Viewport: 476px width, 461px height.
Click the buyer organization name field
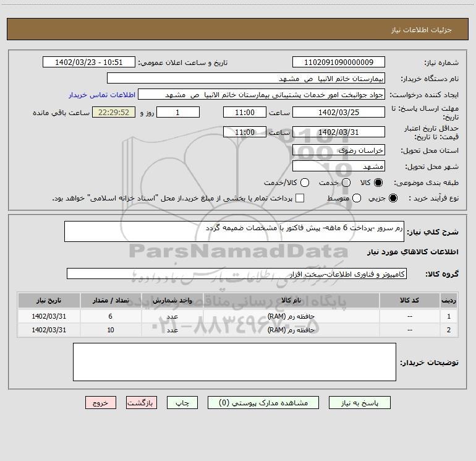(x=246, y=78)
